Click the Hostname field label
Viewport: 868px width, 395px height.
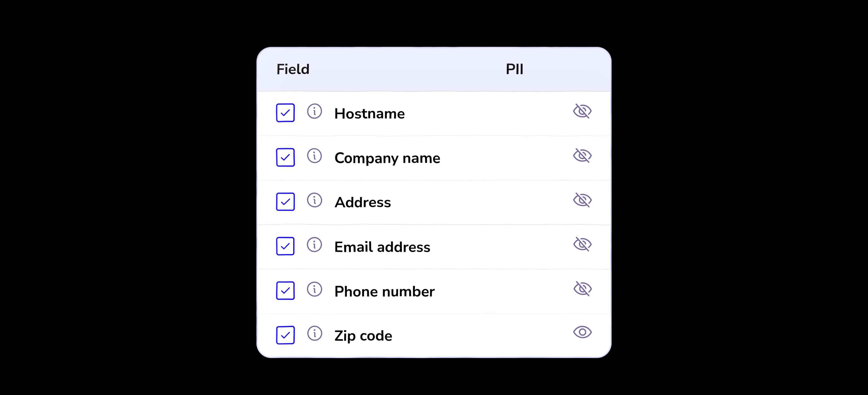coord(370,113)
